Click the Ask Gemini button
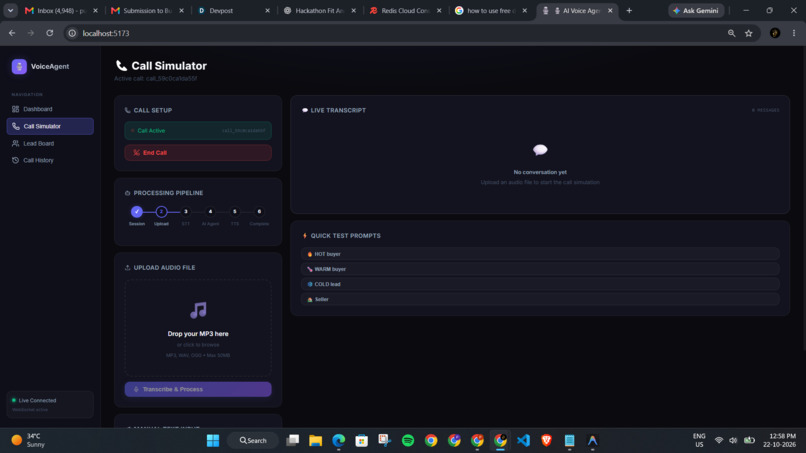806x453 pixels. [696, 10]
